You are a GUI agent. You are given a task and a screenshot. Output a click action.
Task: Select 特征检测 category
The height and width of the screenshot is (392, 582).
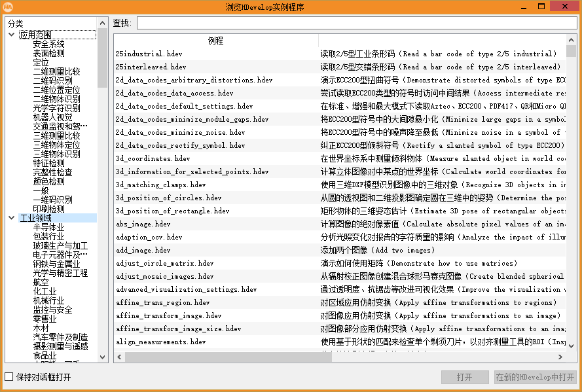coord(48,163)
